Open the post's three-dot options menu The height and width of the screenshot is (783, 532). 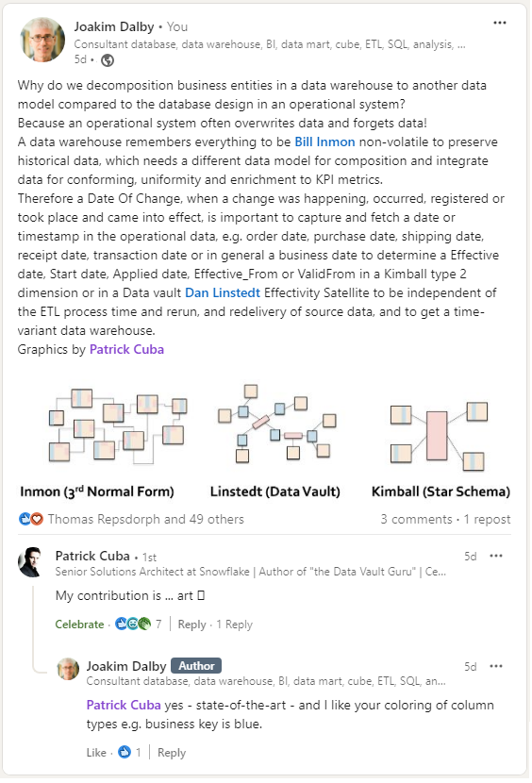point(500,23)
